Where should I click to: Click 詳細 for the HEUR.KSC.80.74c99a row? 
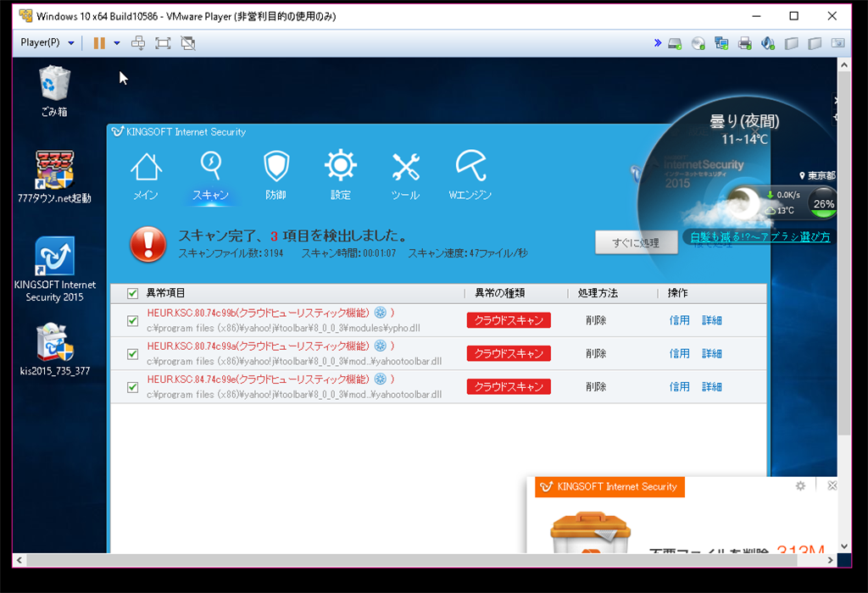[x=712, y=353]
